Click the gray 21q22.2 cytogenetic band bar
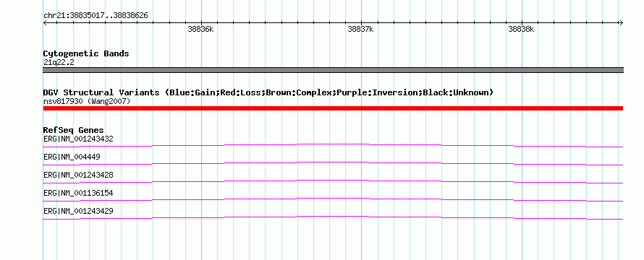This screenshot has width=644, height=260. (x=333, y=70)
